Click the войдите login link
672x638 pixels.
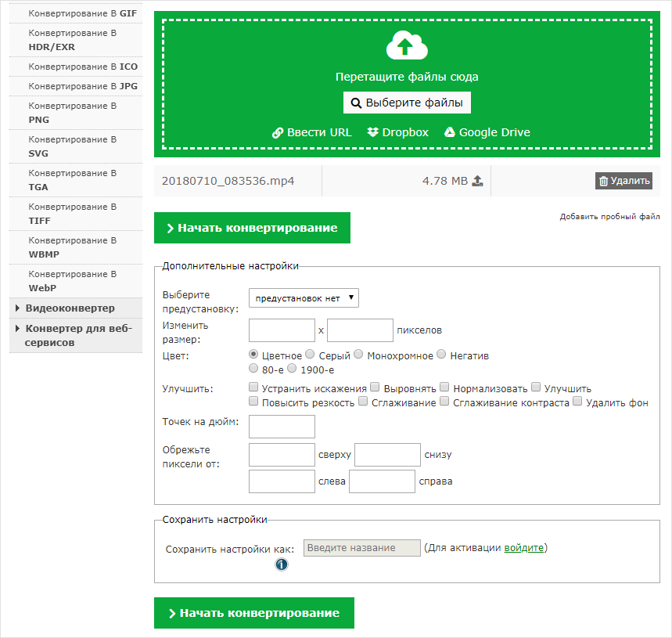pos(523,548)
